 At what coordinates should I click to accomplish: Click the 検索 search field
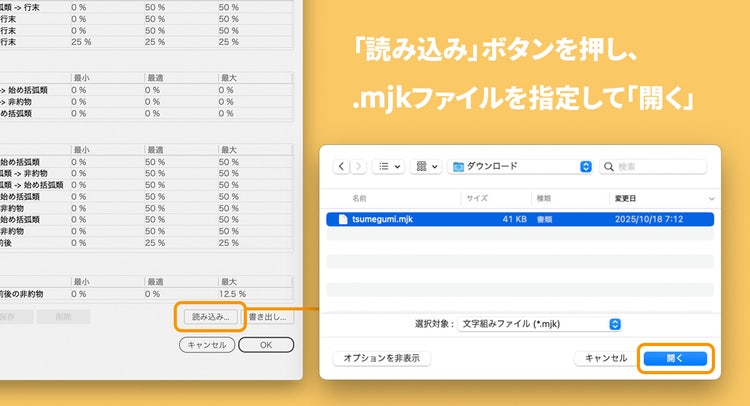653,166
